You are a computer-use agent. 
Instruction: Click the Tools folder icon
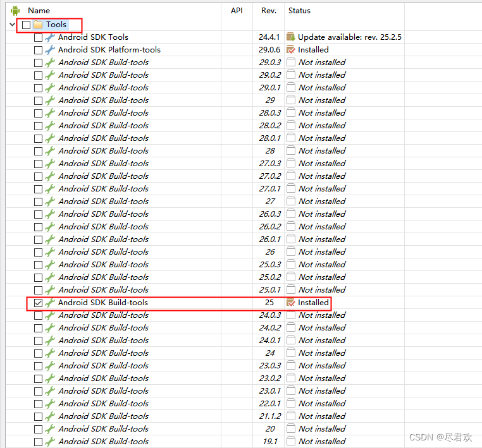click(x=38, y=24)
